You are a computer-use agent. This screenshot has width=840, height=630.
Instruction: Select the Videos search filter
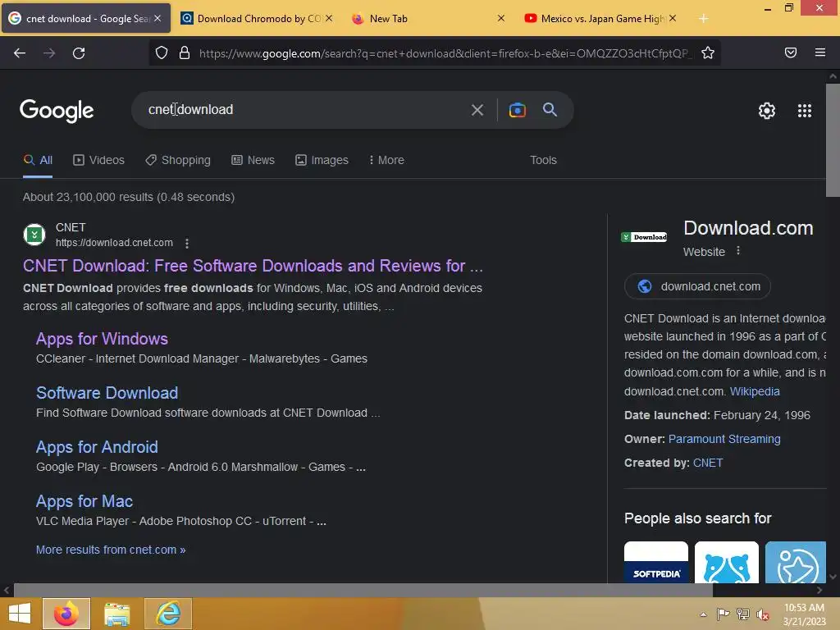(98, 160)
